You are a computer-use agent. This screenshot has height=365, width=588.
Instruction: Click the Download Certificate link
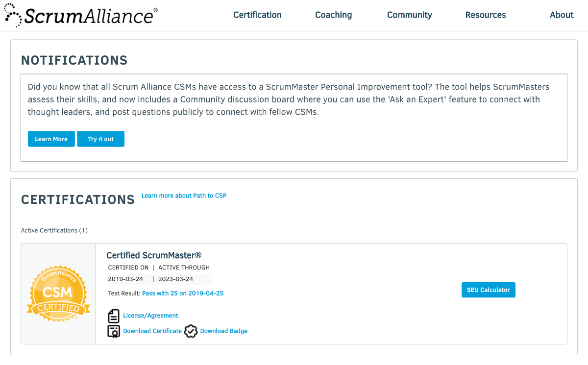tap(152, 331)
